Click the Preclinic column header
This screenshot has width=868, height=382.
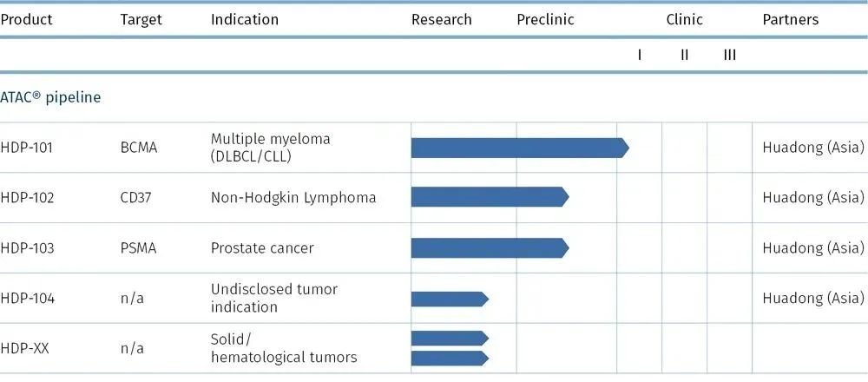pos(545,19)
